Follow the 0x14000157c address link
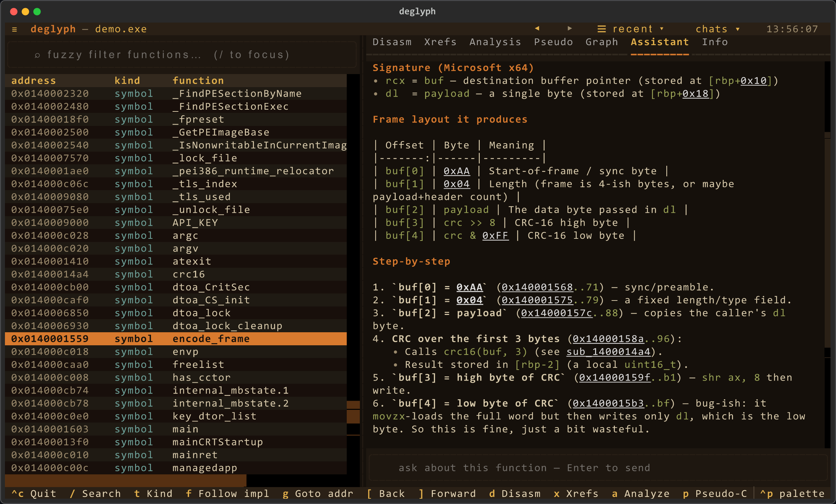This screenshot has height=504, width=836. click(557, 313)
